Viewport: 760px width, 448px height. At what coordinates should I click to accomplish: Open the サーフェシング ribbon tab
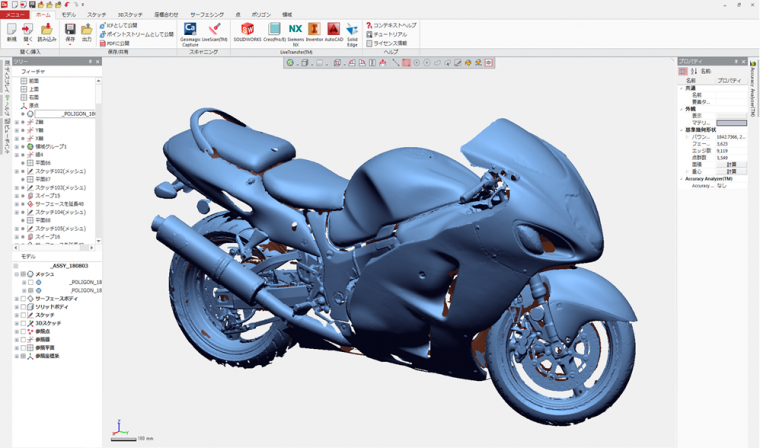[x=207, y=15]
